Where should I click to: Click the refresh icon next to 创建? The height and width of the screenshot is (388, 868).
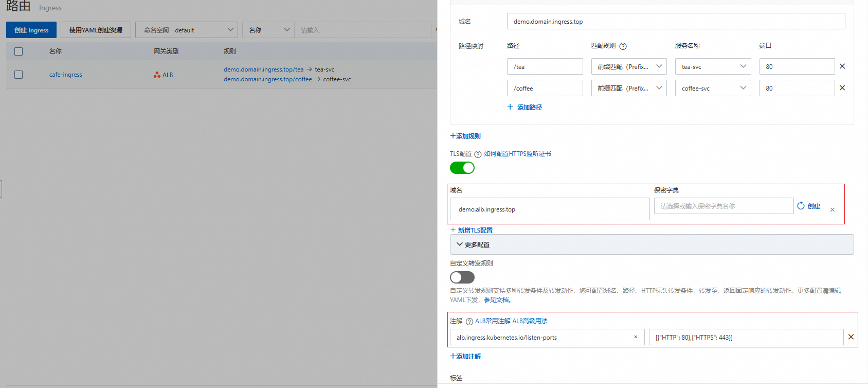click(x=801, y=206)
